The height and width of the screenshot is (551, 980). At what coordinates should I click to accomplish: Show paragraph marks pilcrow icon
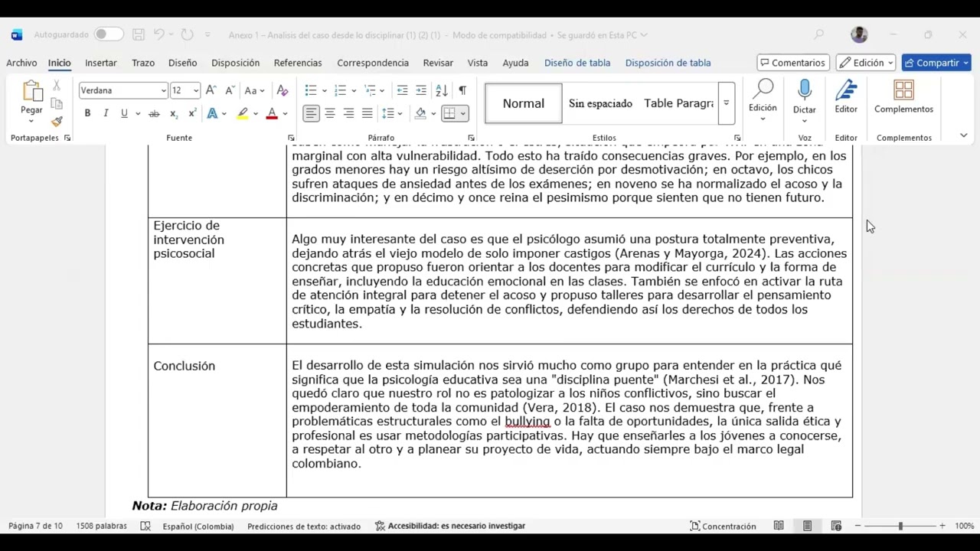tap(462, 90)
